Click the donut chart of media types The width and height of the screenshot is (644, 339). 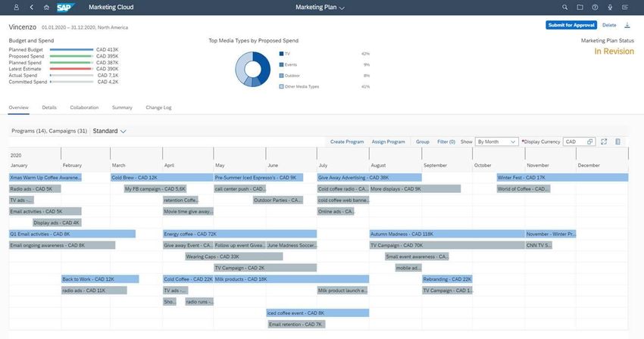252,69
